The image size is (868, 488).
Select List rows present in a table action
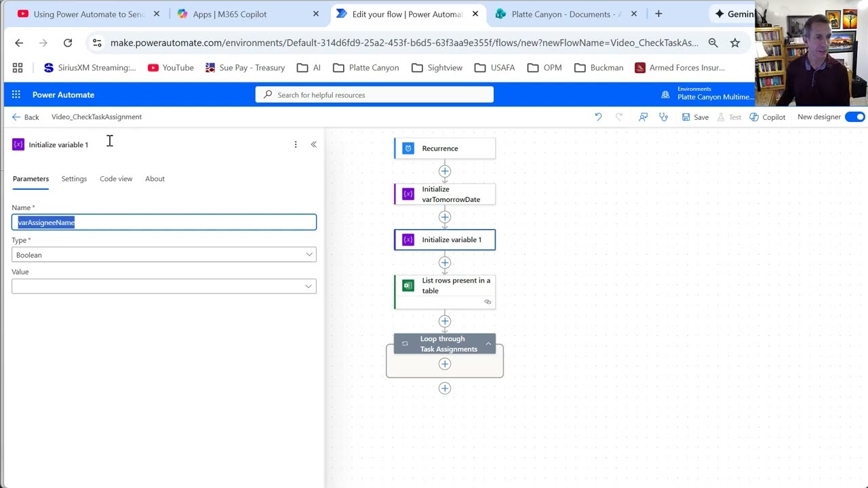(445, 291)
